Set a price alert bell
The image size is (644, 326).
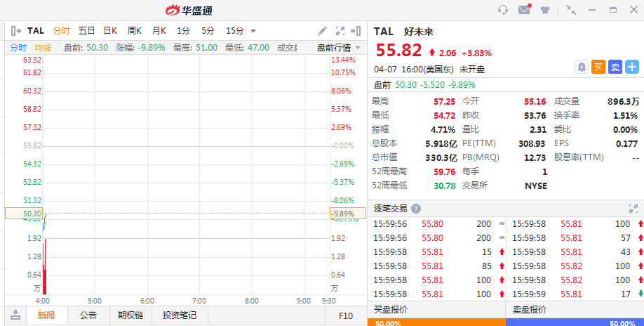[582, 67]
